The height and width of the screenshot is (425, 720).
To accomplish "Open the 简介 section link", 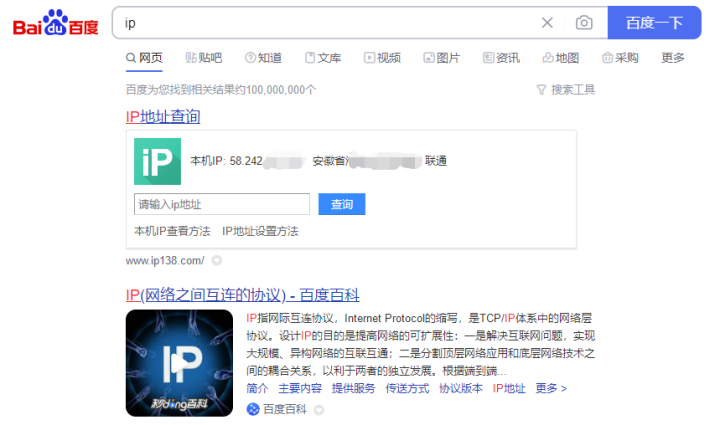I will pyautogui.click(x=257, y=388).
